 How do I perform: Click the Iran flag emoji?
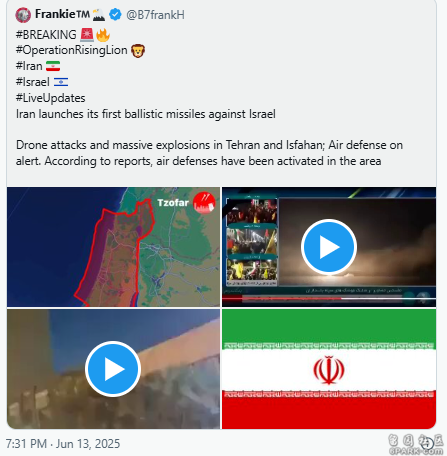(53, 66)
